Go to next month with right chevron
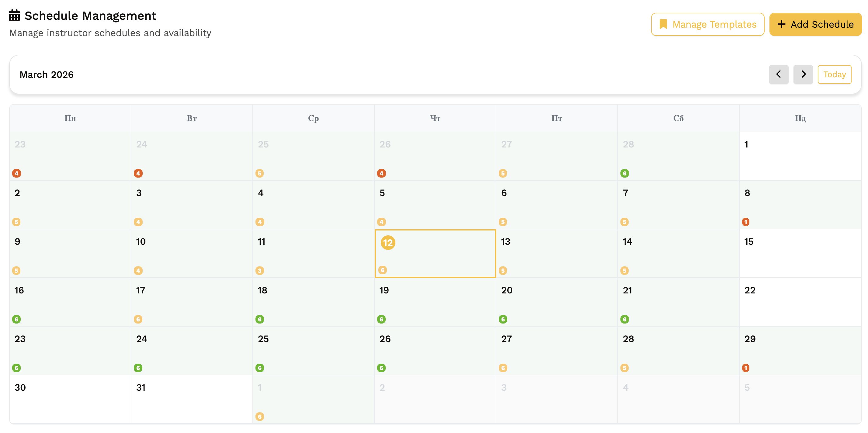 coord(803,74)
